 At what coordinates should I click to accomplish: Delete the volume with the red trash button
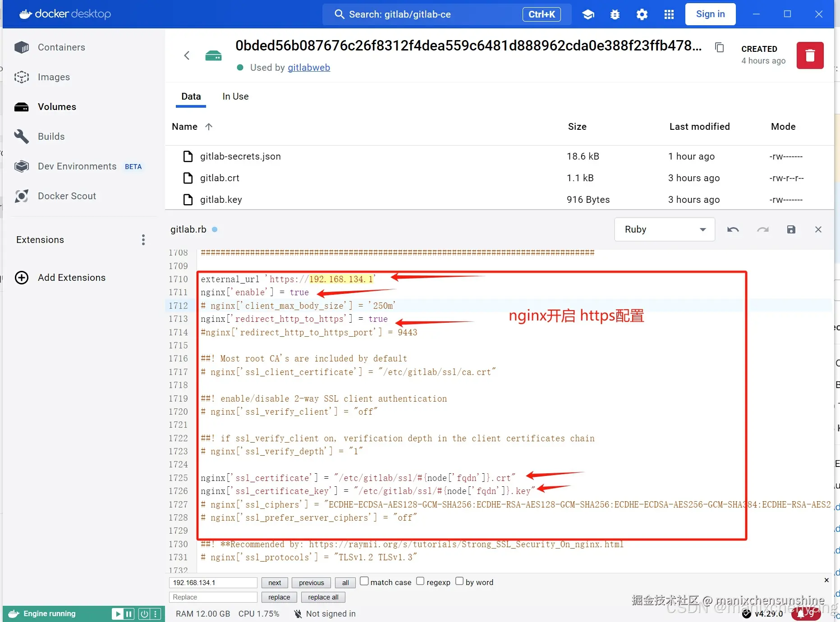coord(810,55)
